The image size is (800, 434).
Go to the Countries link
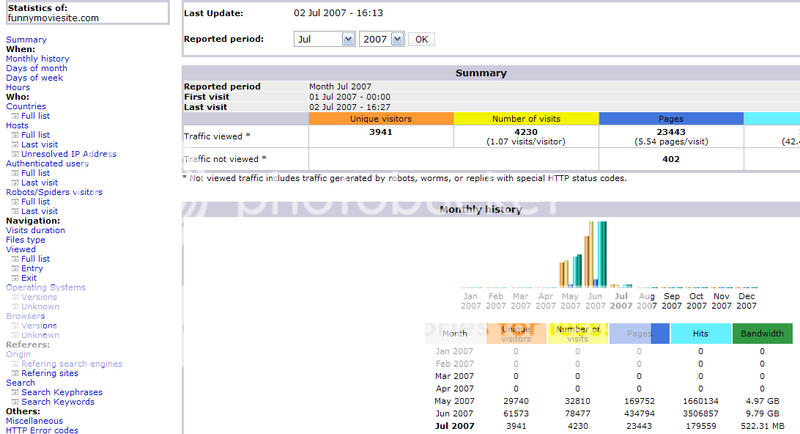click(26, 107)
